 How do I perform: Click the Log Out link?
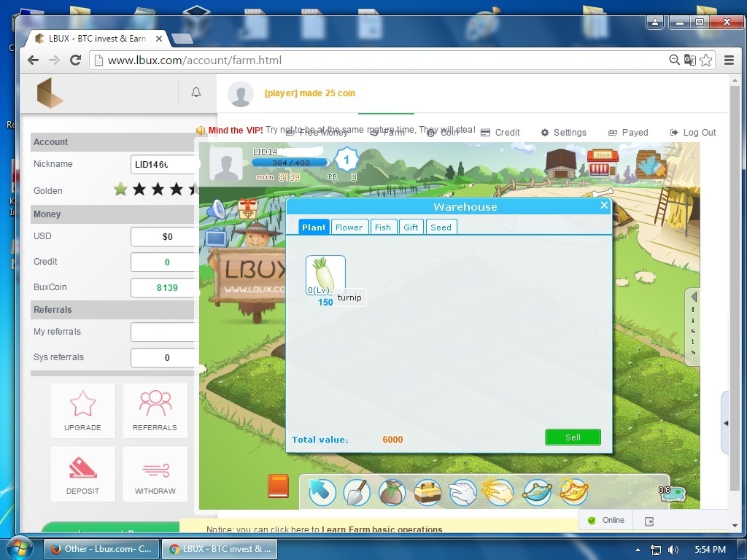pos(693,133)
